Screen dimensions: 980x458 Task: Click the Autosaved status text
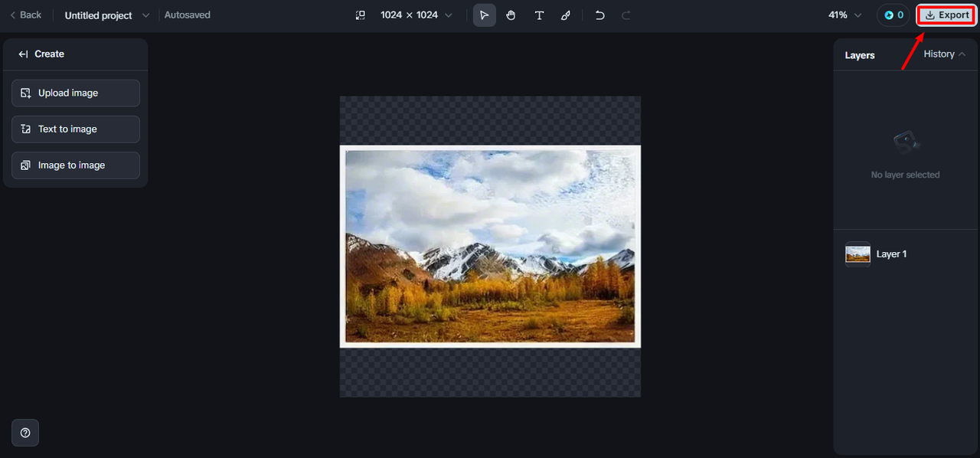188,15
